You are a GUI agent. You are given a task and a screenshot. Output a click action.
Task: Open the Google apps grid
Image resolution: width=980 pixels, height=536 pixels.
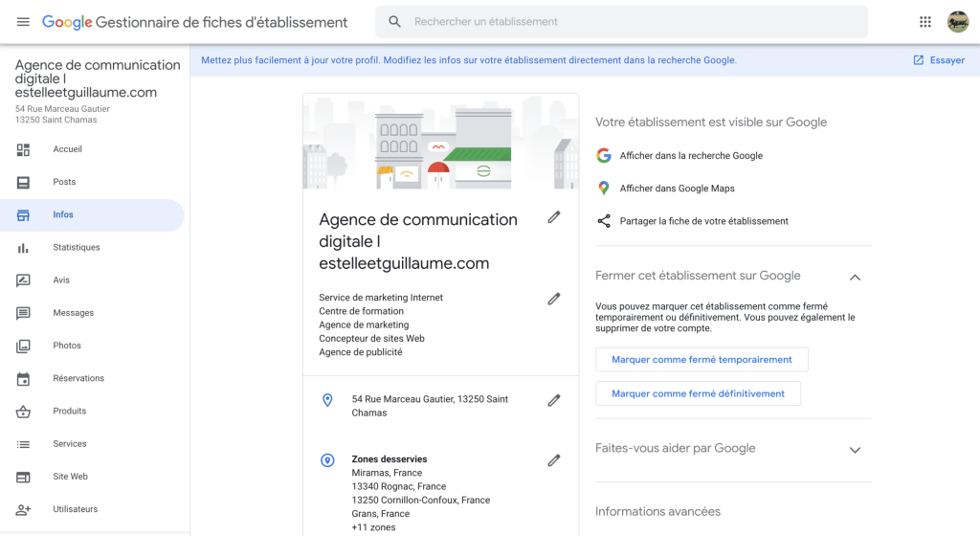coord(925,22)
